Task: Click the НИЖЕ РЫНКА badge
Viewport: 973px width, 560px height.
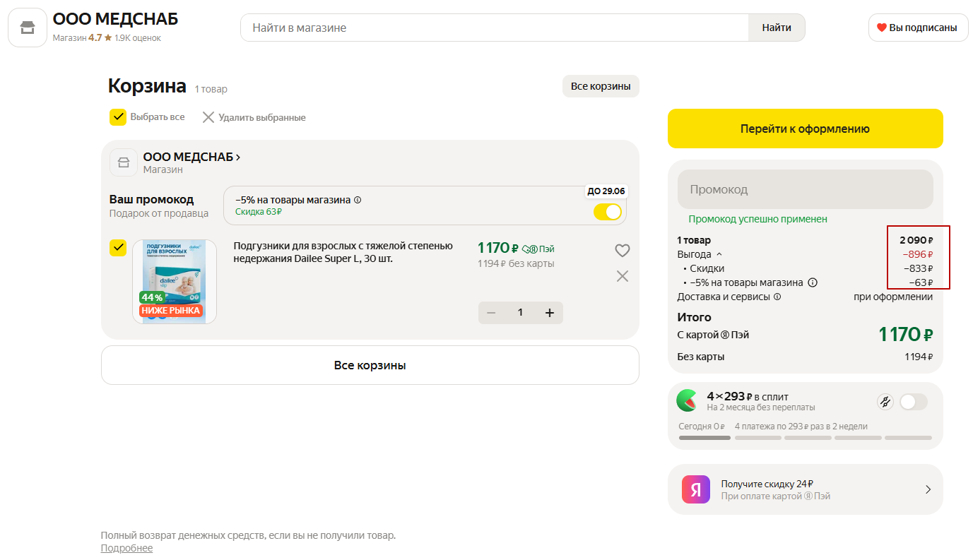Action: point(170,310)
